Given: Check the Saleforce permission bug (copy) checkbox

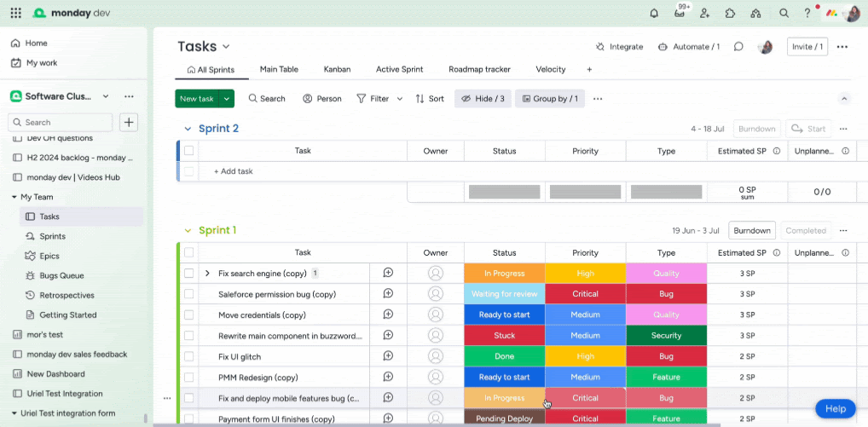Looking at the screenshot, I should [x=188, y=294].
